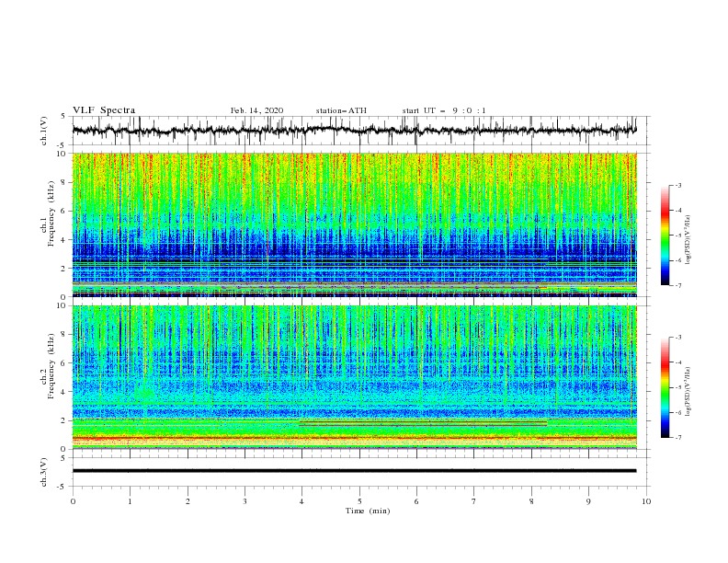Click the ch.2 frequency tick "4"
The image size is (728, 563).
pos(65,392)
